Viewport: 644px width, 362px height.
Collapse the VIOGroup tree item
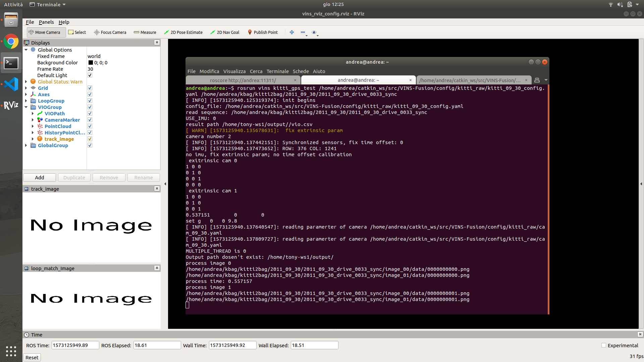26,107
